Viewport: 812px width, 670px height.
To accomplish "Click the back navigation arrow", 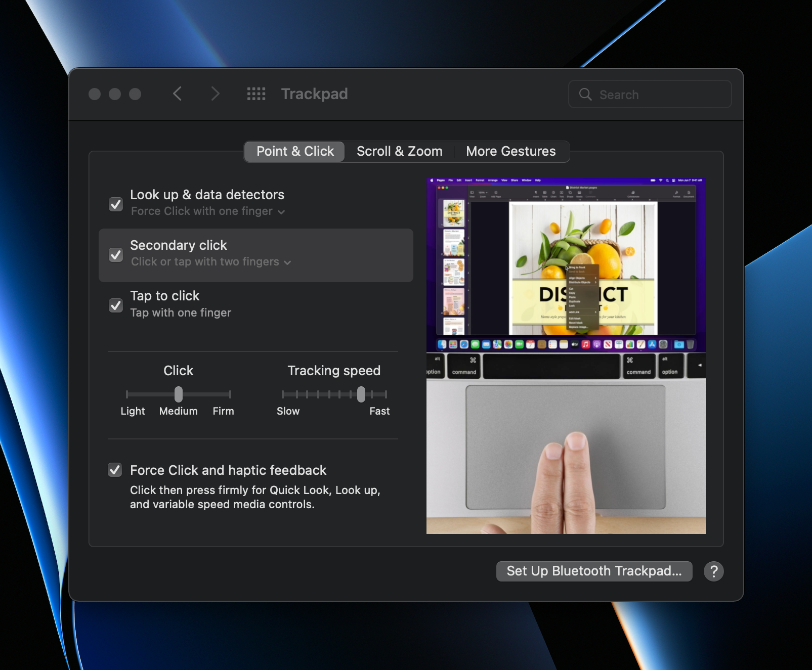I will tap(177, 94).
